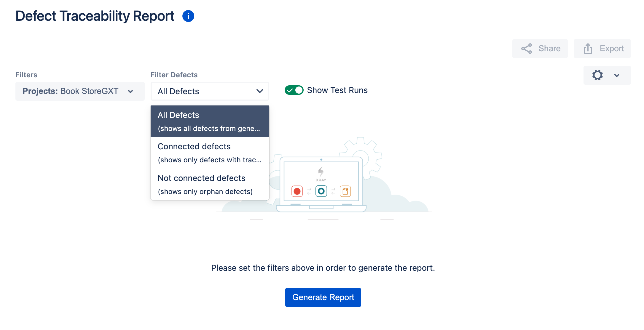Open settings via the gear icon
Image resolution: width=644 pixels, height=330 pixels.
point(597,75)
